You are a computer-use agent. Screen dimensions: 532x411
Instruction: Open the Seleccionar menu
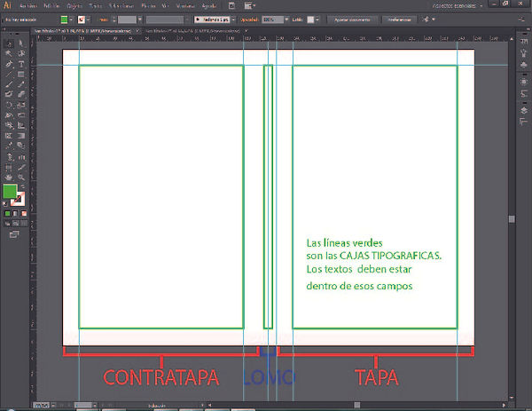click(x=121, y=6)
